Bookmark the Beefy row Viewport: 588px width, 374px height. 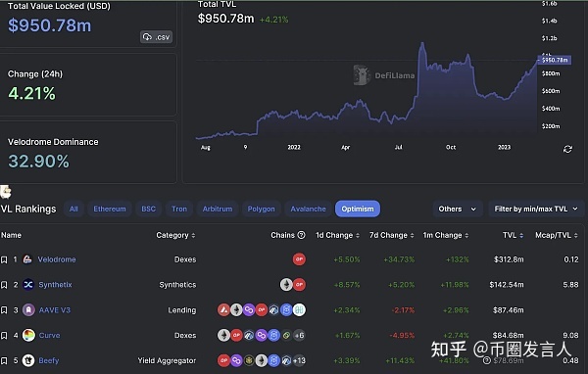[4, 360]
